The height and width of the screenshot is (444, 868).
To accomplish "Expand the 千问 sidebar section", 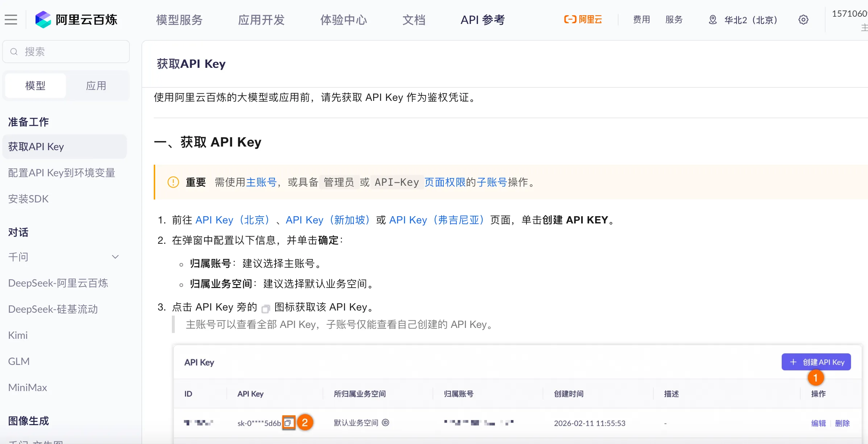I will [115, 257].
